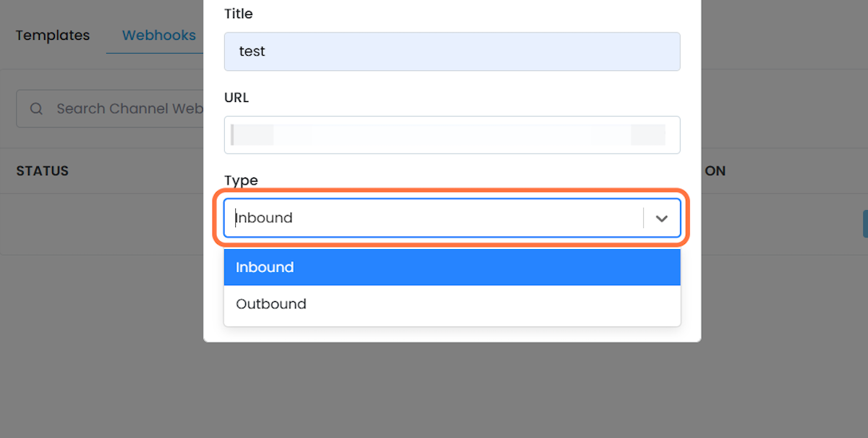Choose Outbound from the Type options
This screenshot has height=438, width=868.
452,304
